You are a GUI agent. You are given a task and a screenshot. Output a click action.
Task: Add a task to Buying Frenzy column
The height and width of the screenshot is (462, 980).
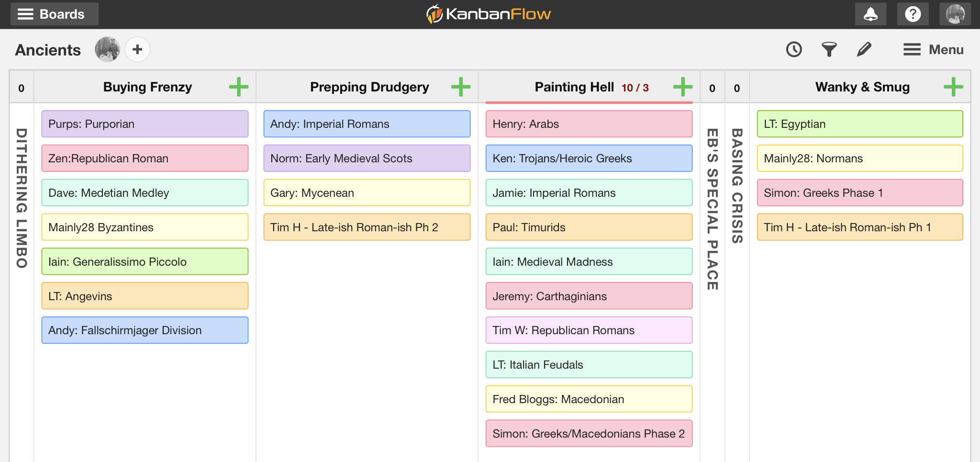(239, 87)
